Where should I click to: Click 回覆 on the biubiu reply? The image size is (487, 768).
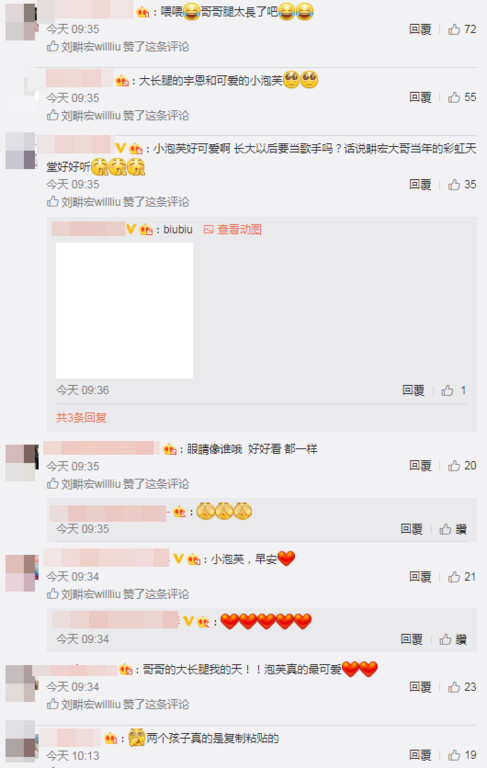pyautogui.click(x=413, y=390)
